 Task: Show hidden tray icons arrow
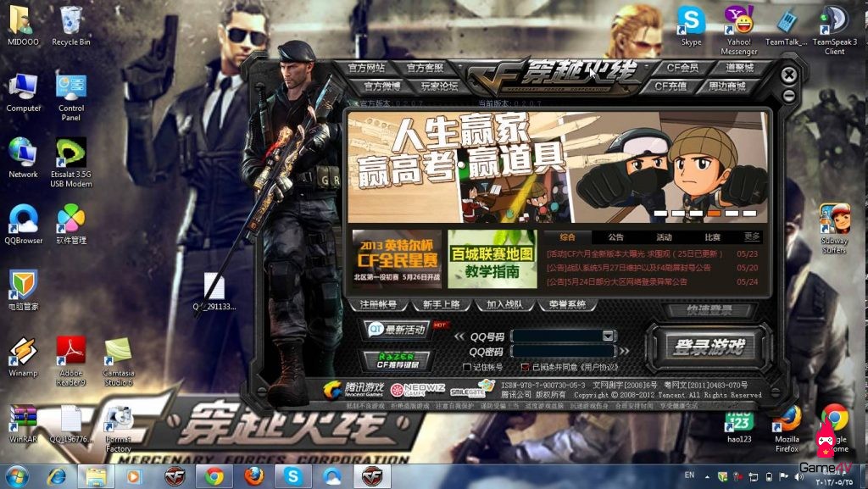(x=707, y=476)
